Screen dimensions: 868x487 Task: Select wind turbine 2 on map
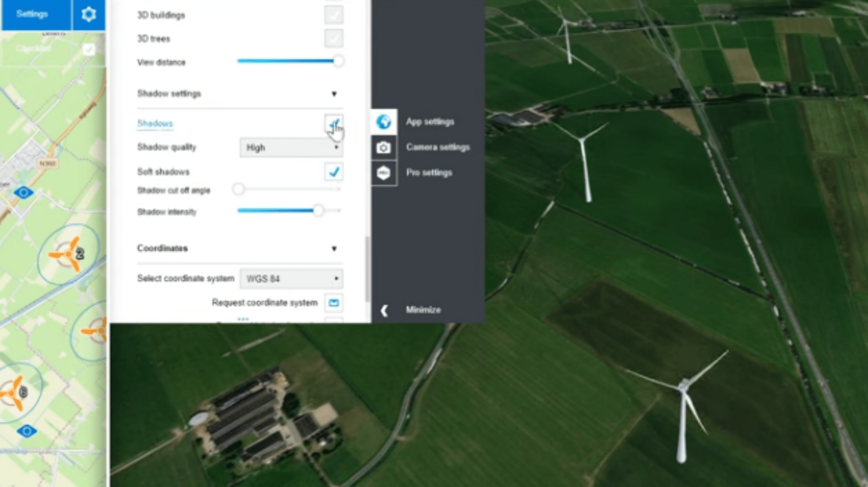click(x=67, y=254)
